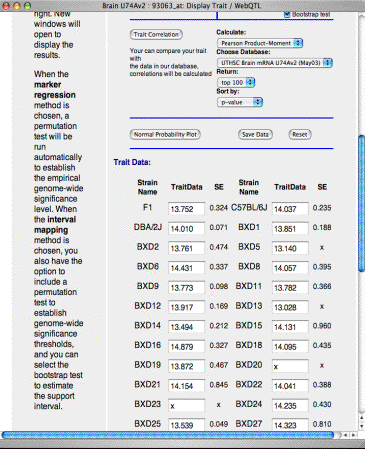
Task: Select the BXD16 TraitData field with 14.879
Action: pos(186,346)
